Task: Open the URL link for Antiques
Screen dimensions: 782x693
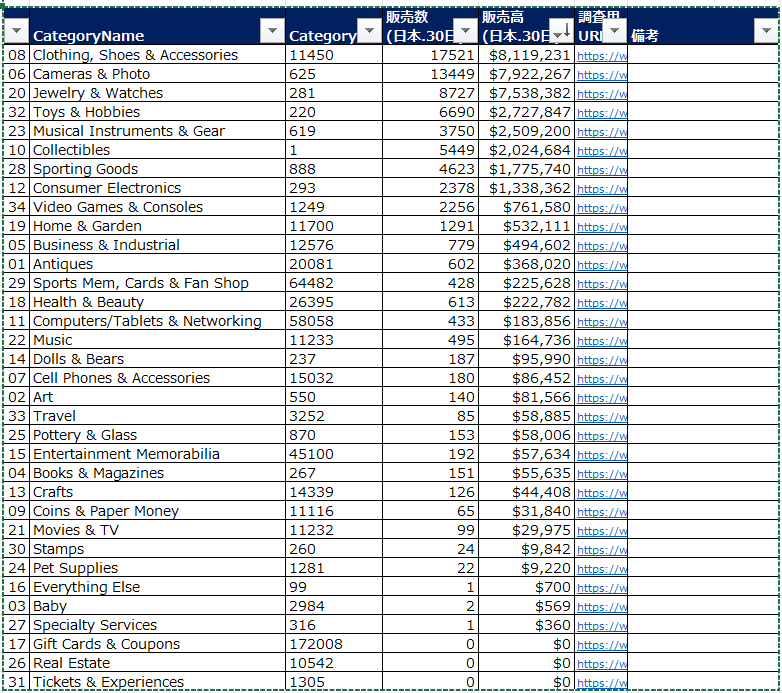Action: pos(601,265)
